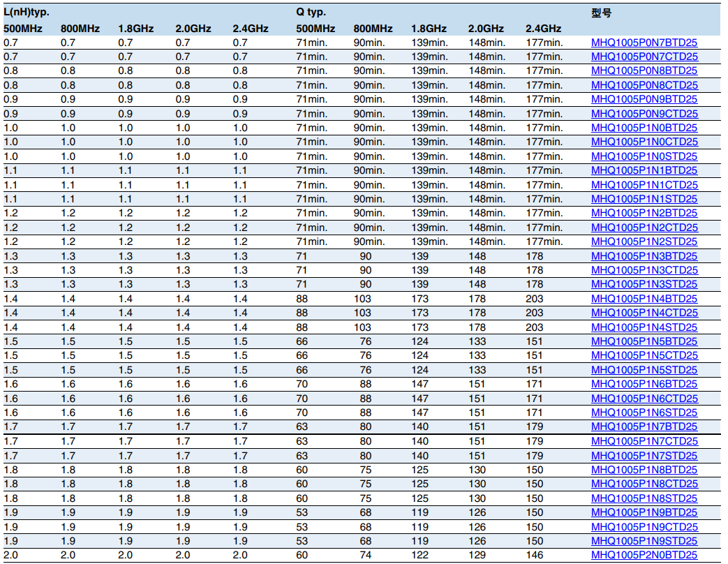728x564 pixels.
Task: Select the '1.8GHz' header under Q typ.
Action: [x=429, y=29]
